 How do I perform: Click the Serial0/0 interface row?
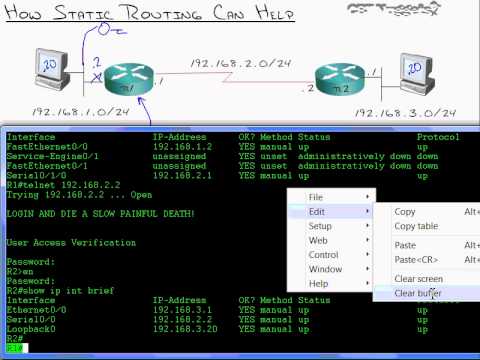[217, 320]
